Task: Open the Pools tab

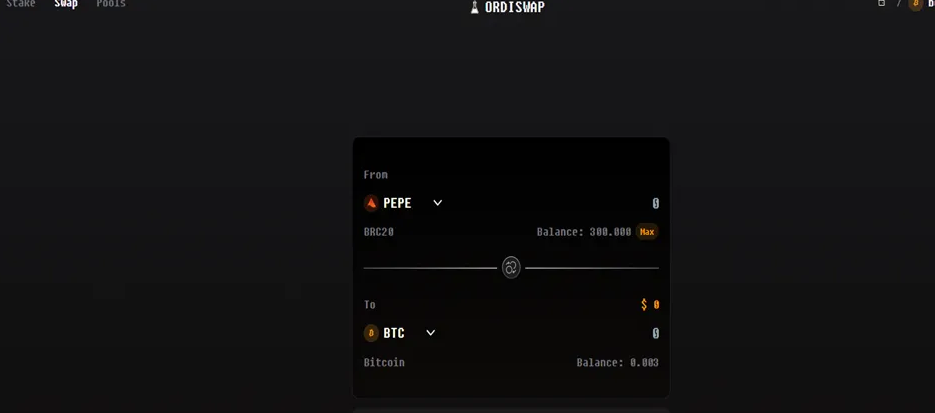Action: tap(111, 4)
